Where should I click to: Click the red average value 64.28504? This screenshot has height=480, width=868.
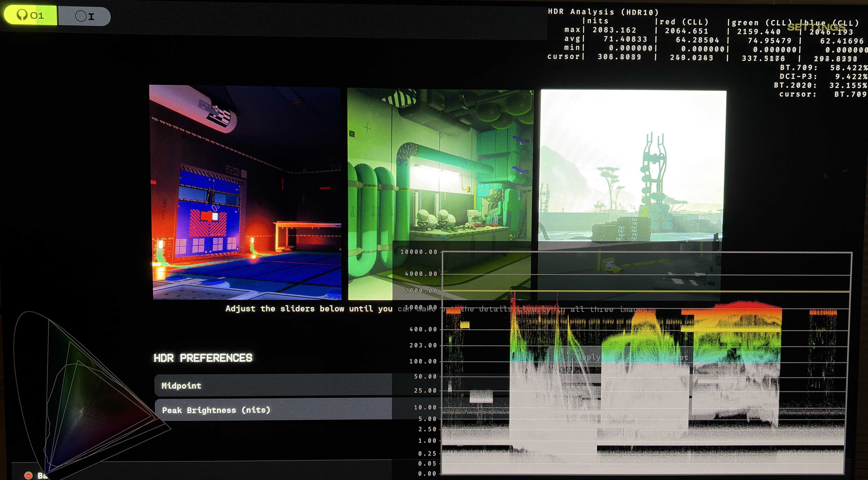tap(697, 40)
